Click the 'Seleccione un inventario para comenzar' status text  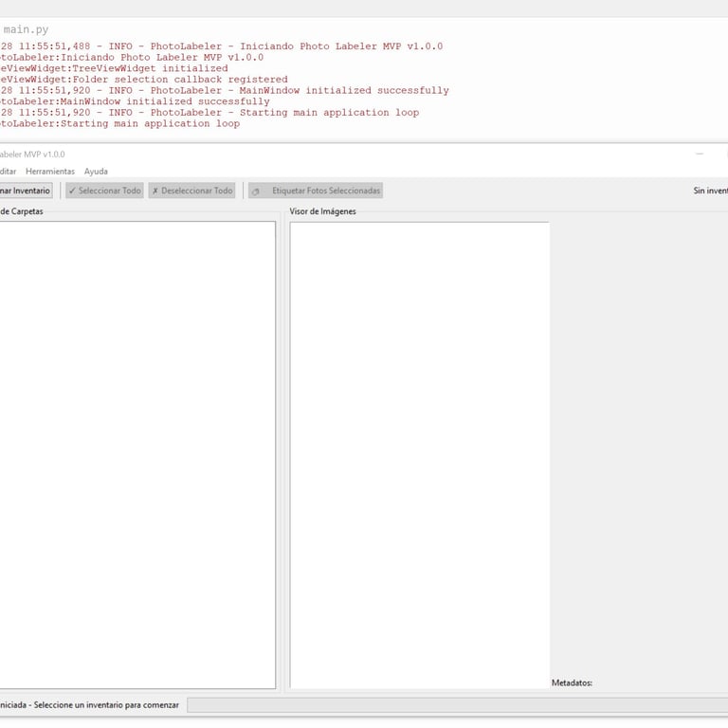pos(106,705)
